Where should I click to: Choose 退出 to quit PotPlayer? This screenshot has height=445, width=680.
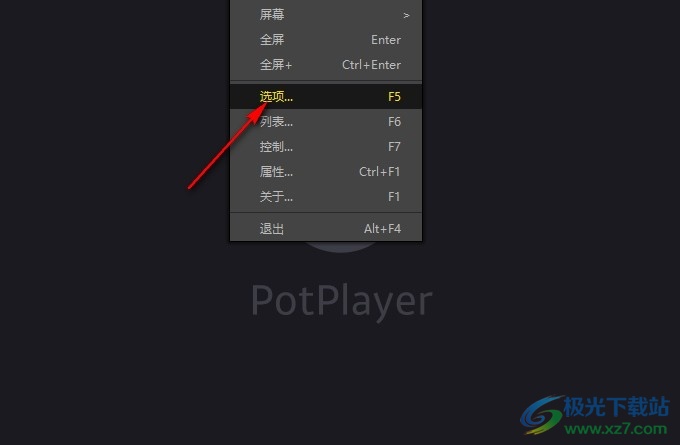(326, 229)
